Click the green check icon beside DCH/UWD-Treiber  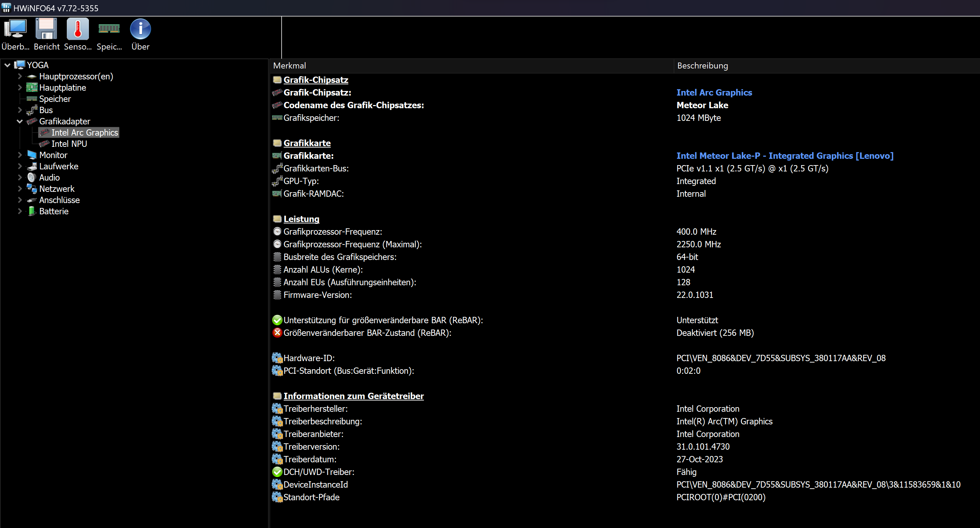coord(277,472)
